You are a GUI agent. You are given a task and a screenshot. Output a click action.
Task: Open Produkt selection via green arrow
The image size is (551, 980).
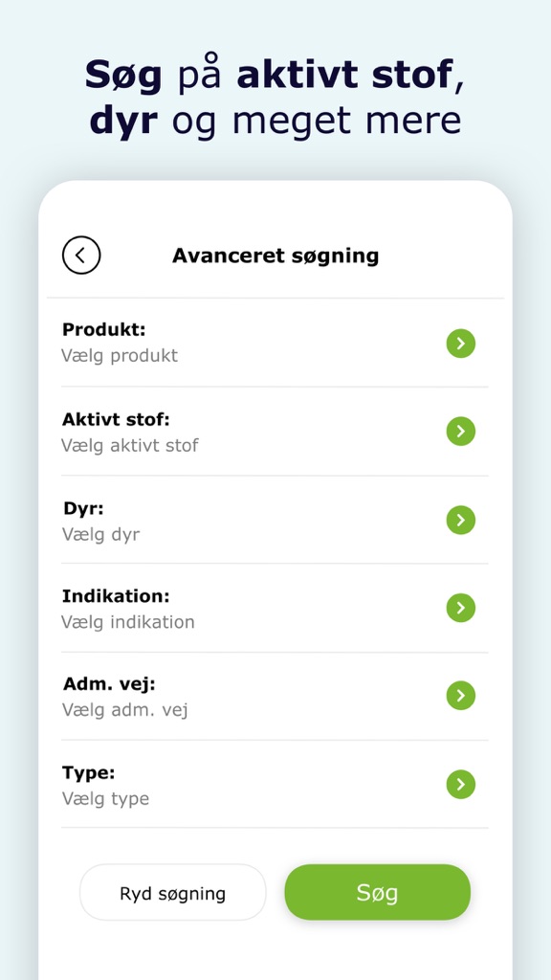click(460, 344)
